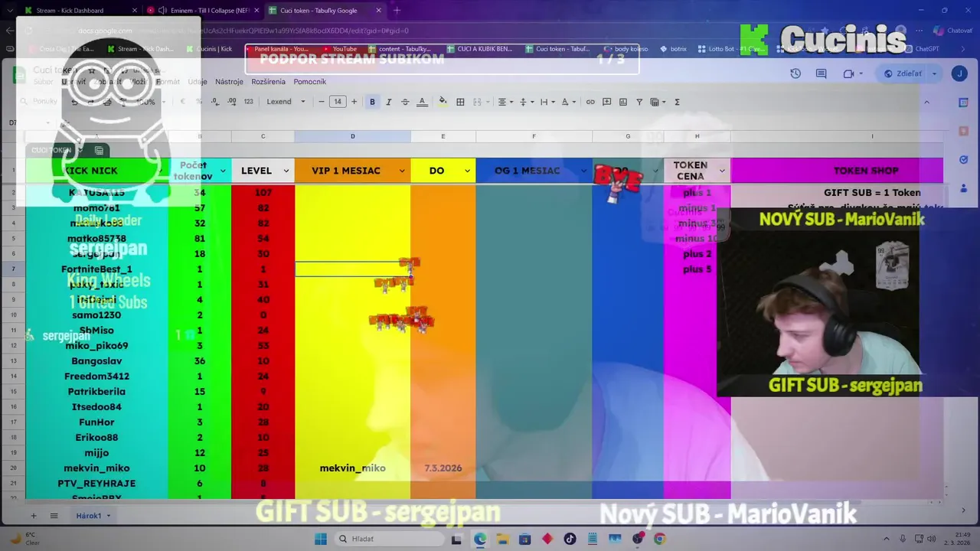
Task: Open the functions sigma icon
Action: pos(677,102)
